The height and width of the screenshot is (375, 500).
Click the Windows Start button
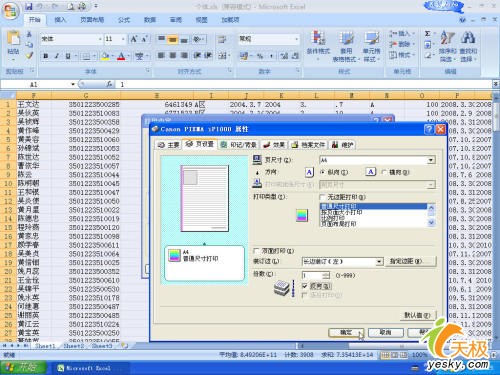click(x=23, y=368)
